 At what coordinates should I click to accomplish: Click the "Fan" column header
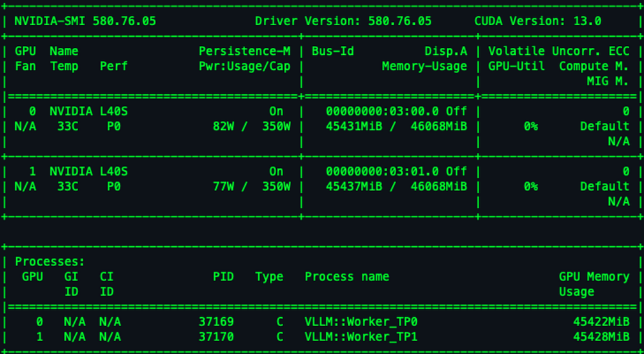(x=25, y=66)
